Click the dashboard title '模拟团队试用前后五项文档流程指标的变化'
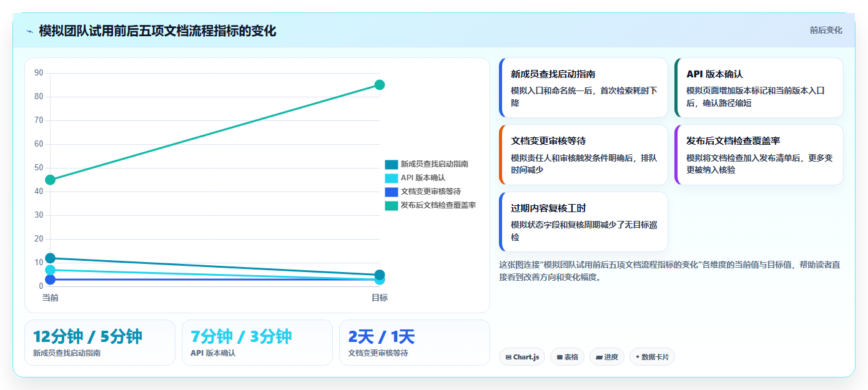 pos(157,31)
